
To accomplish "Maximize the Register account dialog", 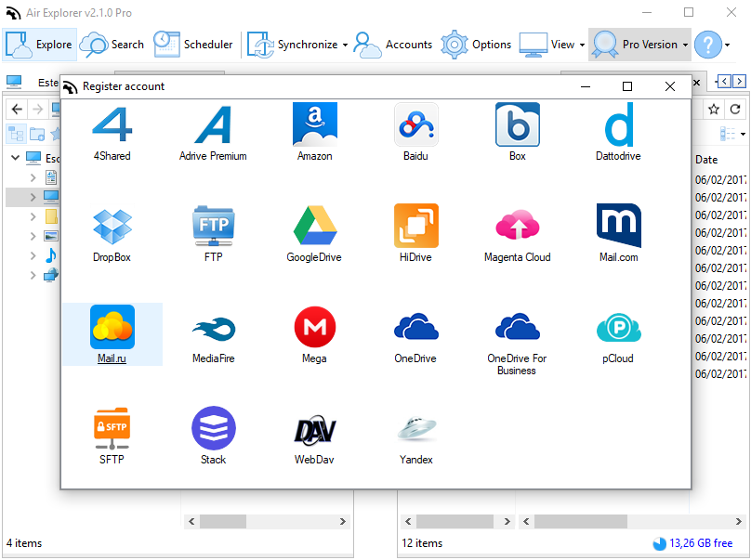I will [x=627, y=86].
